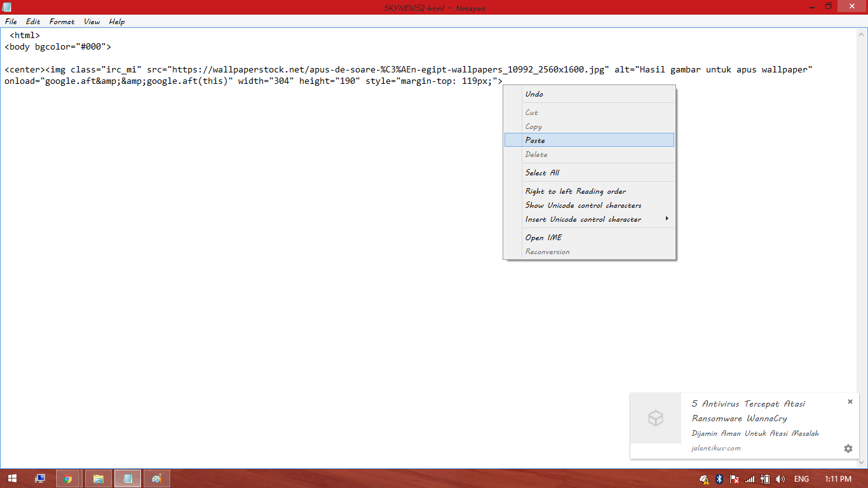868x488 pixels.
Task: Check battery status via the power tray icon
Action: click(x=764, y=478)
